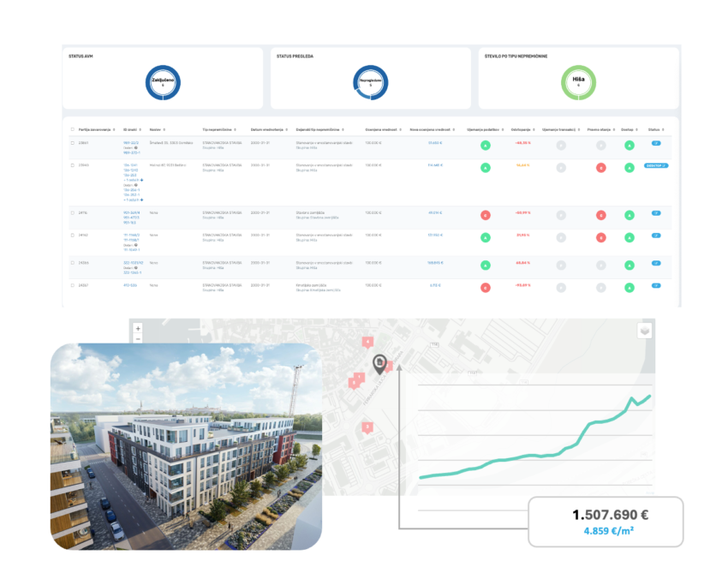Screen dimensions: 728x573
Task: Click the blue edit status icon in first row
Action: click(656, 143)
